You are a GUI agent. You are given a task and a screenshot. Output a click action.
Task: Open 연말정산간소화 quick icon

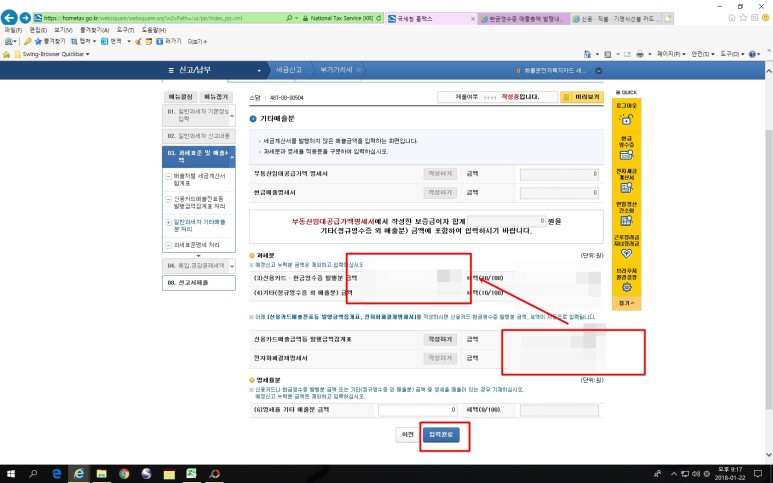click(626, 220)
